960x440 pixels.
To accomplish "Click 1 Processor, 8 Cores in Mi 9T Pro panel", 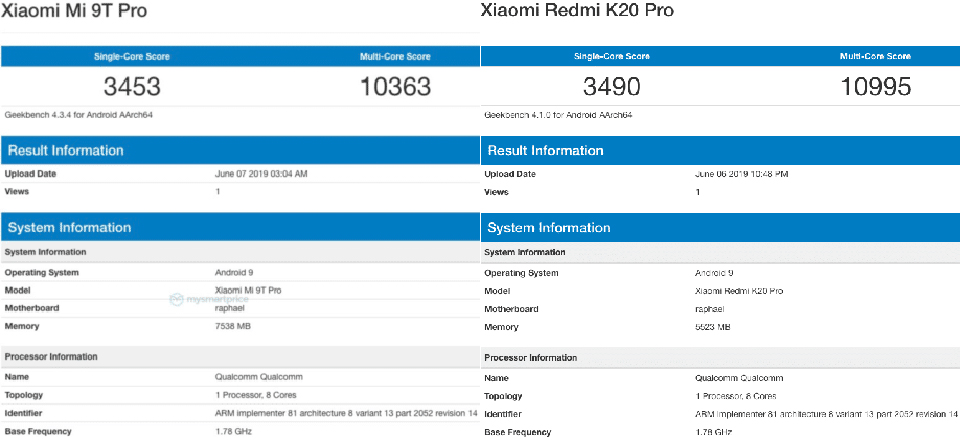I will coord(256,395).
